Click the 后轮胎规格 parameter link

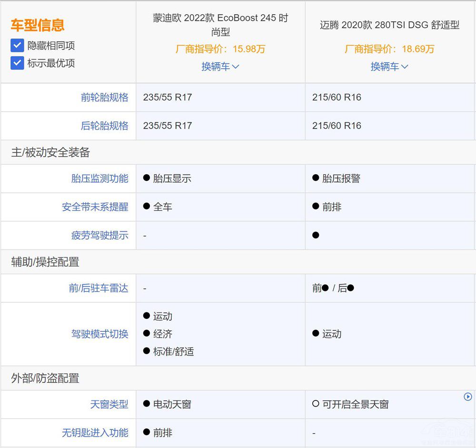point(104,126)
